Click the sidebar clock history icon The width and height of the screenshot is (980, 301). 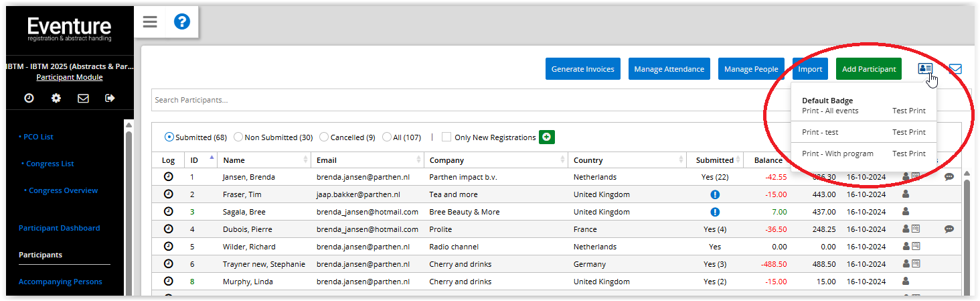[29, 98]
